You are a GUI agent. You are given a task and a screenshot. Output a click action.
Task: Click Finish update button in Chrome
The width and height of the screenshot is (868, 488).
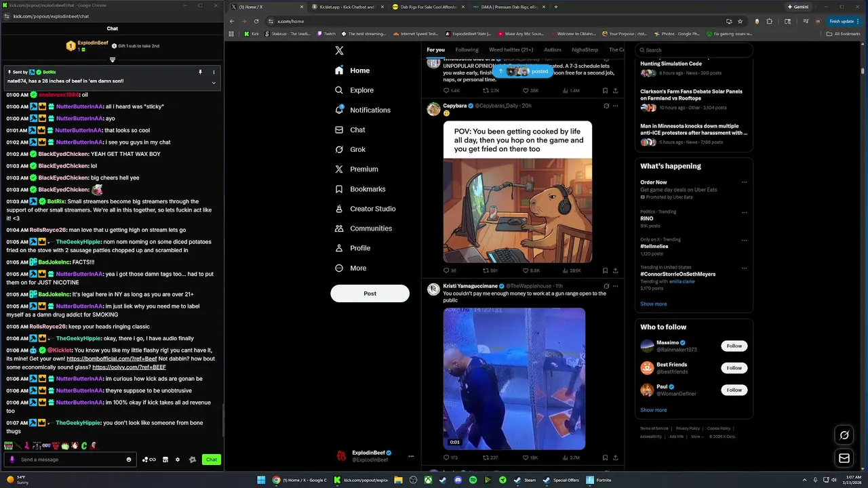pos(844,21)
